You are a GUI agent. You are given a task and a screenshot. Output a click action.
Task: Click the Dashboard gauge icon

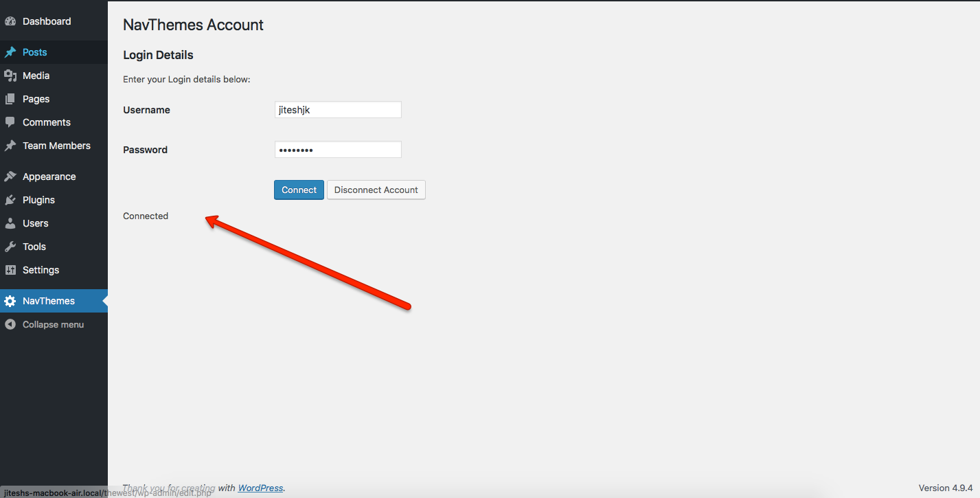pyautogui.click(x=10, y=21)
